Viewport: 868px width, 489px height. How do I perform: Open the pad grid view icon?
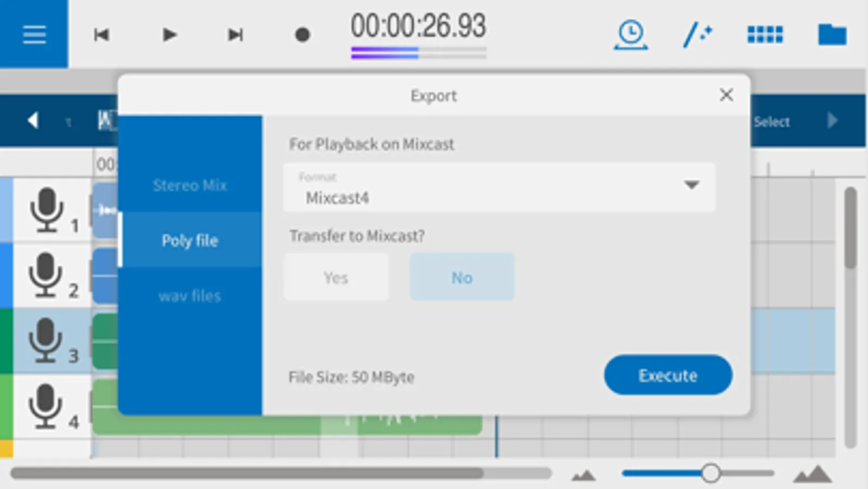[765, 35]
